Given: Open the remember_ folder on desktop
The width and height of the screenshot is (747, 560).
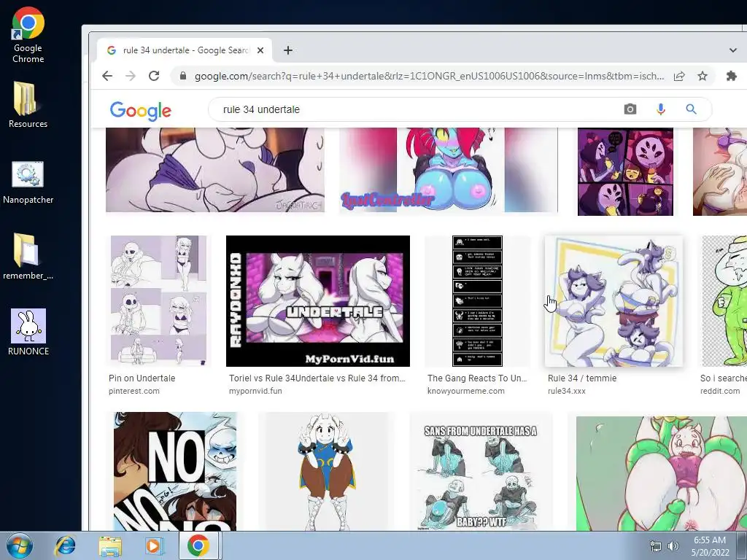Looking at the screenshot, I should coord(28,256).
